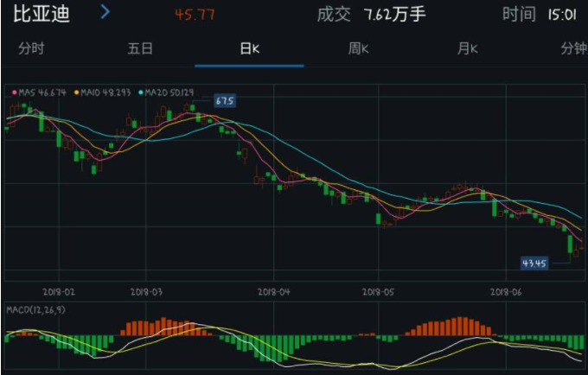Switch to the 分时 tab
This screenshot has height=375, width=588.
pos(30,48)
